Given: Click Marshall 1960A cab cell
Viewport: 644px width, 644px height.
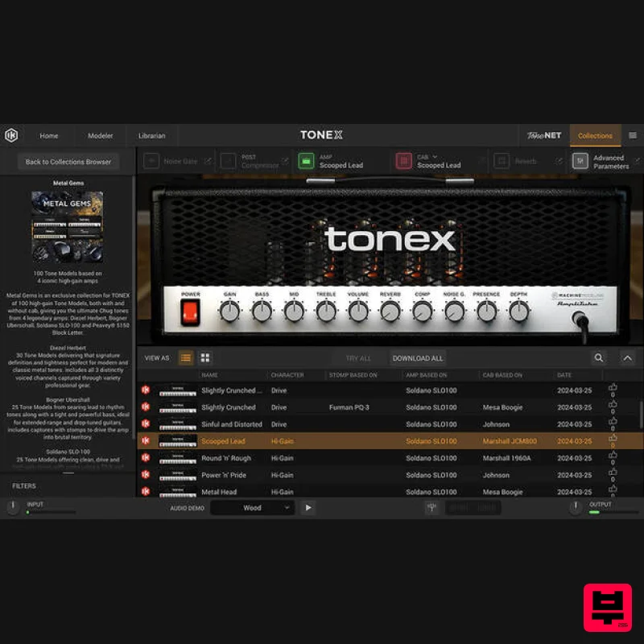Looking at the screenshot, I should pos(507,457).
